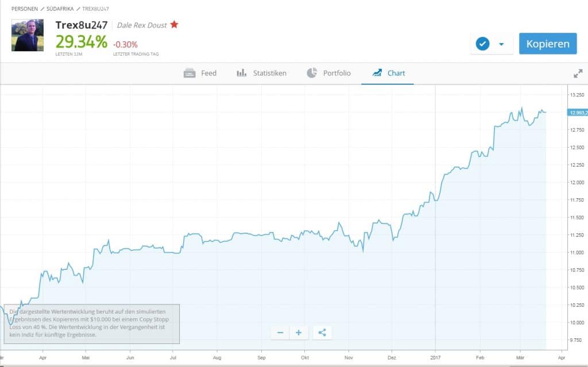
Task: Expand the dropdown arrow beside the checkmark
Action: point(501,44)
